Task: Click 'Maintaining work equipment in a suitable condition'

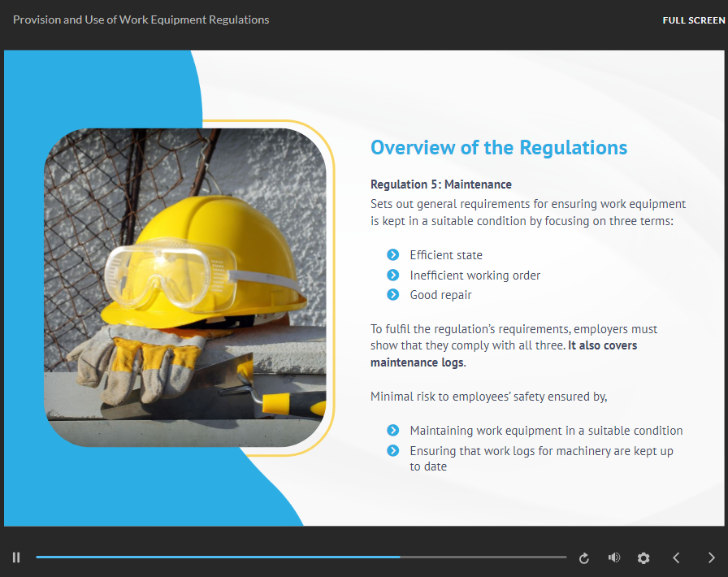Action: [x=547, y=431]
